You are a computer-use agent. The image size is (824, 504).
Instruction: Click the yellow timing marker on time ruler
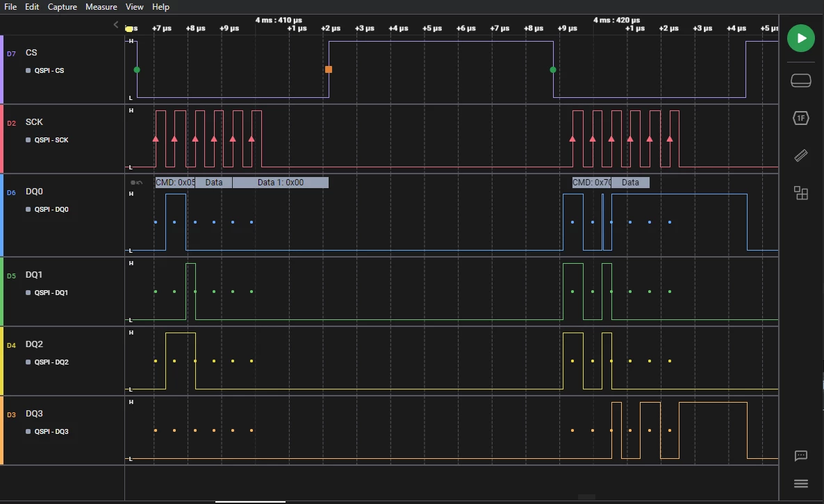129,29
